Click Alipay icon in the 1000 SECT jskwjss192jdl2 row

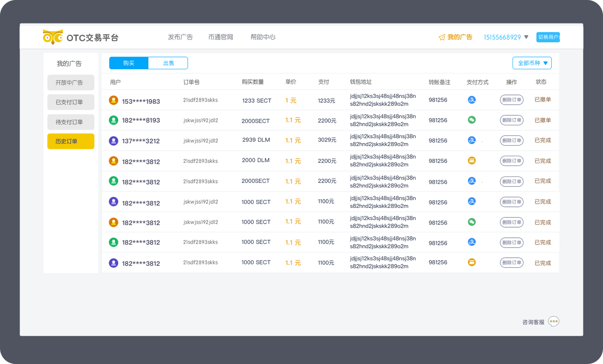(472, 201)
